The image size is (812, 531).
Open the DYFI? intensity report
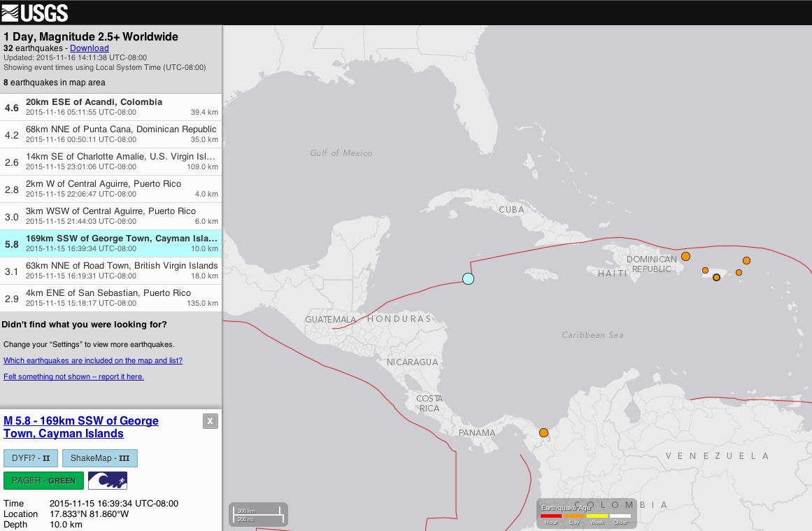pos(31,458)
